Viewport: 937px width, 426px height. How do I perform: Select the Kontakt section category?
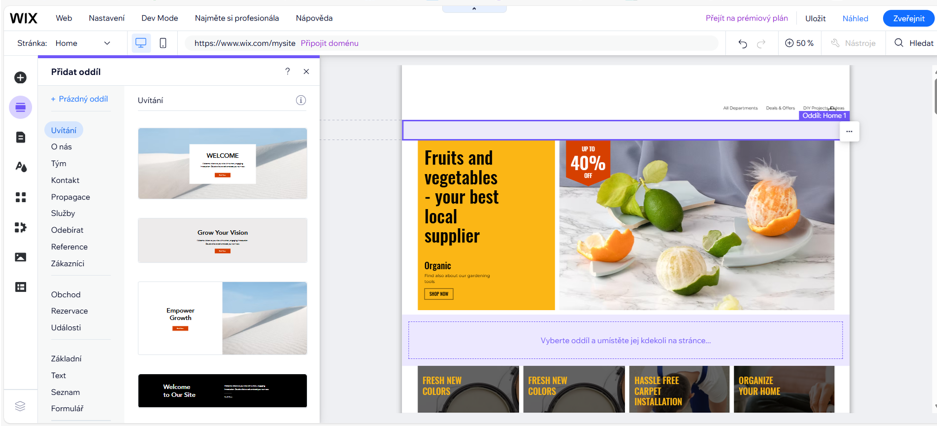[65, 180]
